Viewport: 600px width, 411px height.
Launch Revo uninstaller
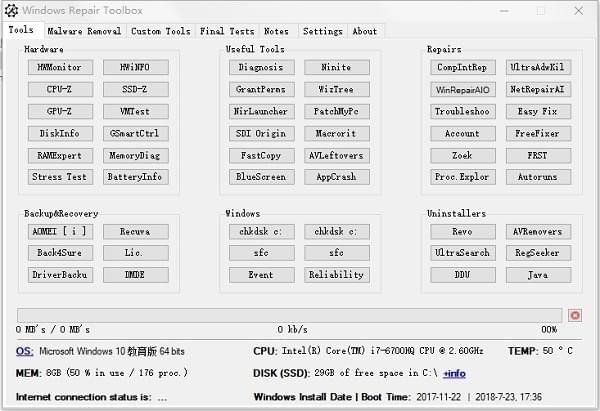point(462,231)
